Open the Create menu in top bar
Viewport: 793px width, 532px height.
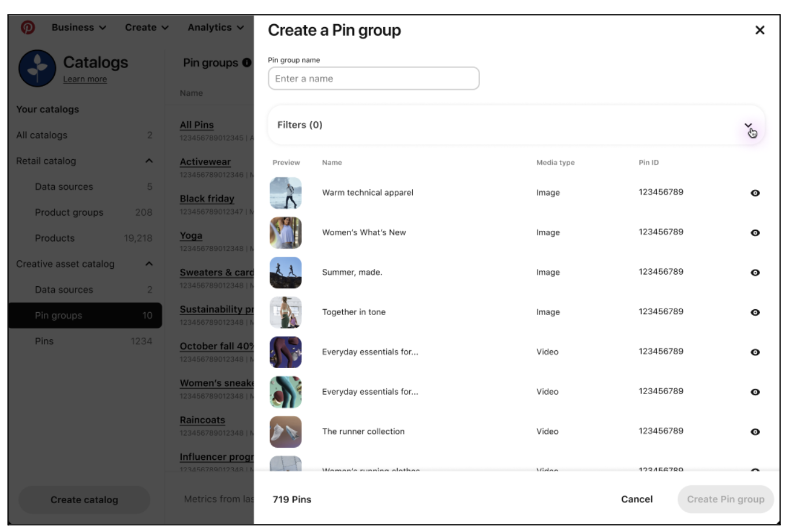[147, 27]
